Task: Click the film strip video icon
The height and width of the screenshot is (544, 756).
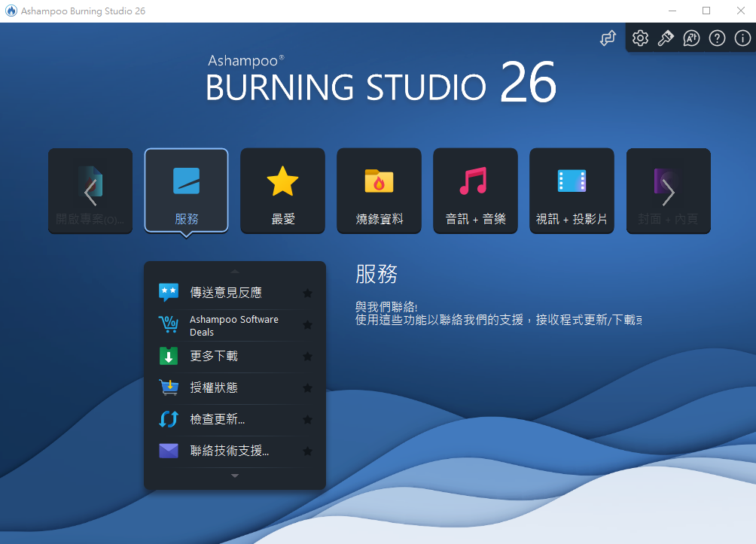Action: coord(572,181)
